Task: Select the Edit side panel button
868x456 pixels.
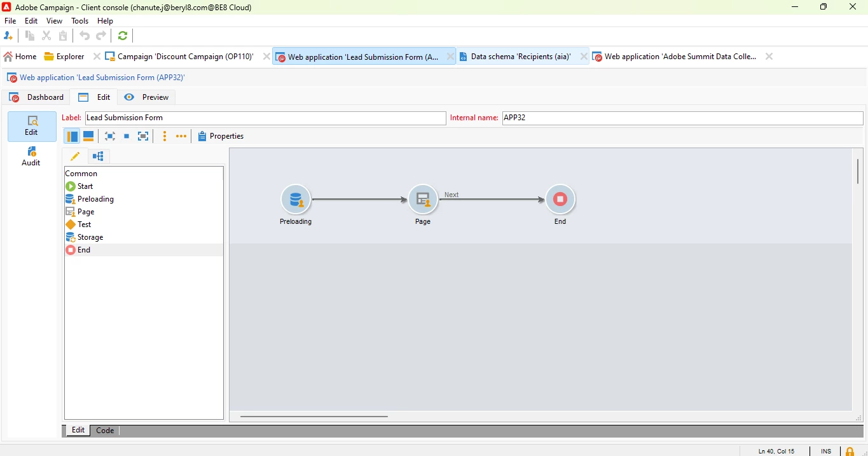Action: [x=32, y=126]
